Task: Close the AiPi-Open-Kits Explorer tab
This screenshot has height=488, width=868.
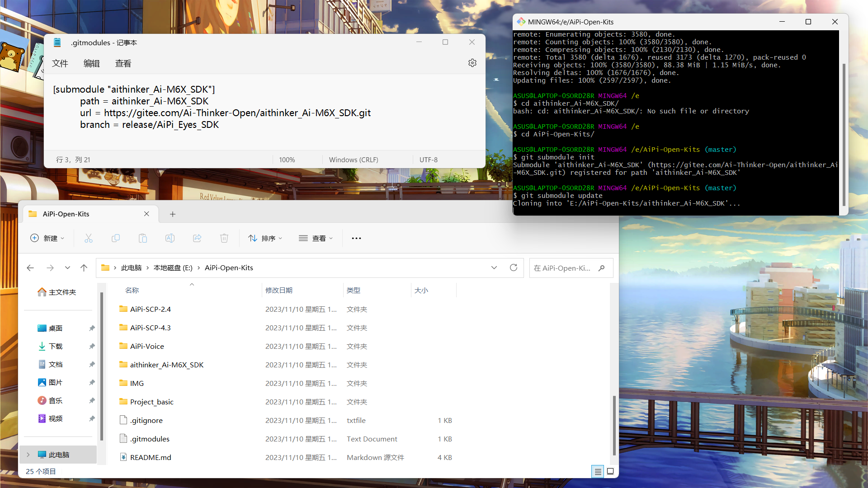Action: [x=146, y=214]
